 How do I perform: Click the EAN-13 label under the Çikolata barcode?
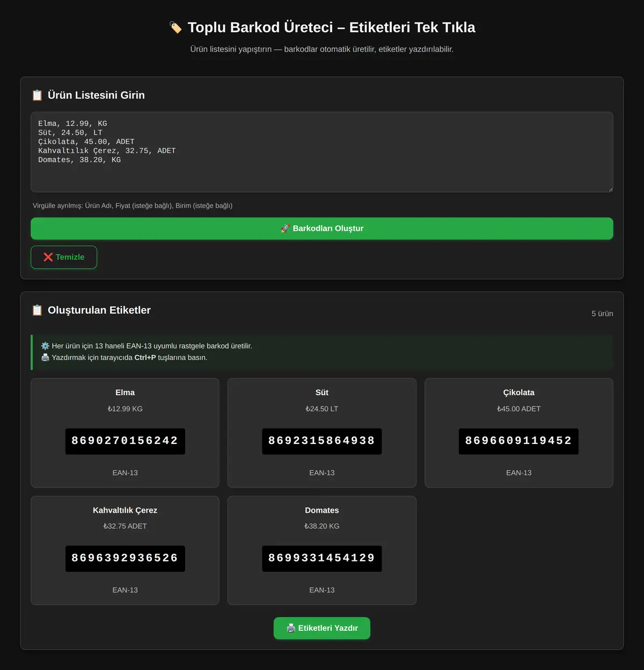tap(519, 473)
